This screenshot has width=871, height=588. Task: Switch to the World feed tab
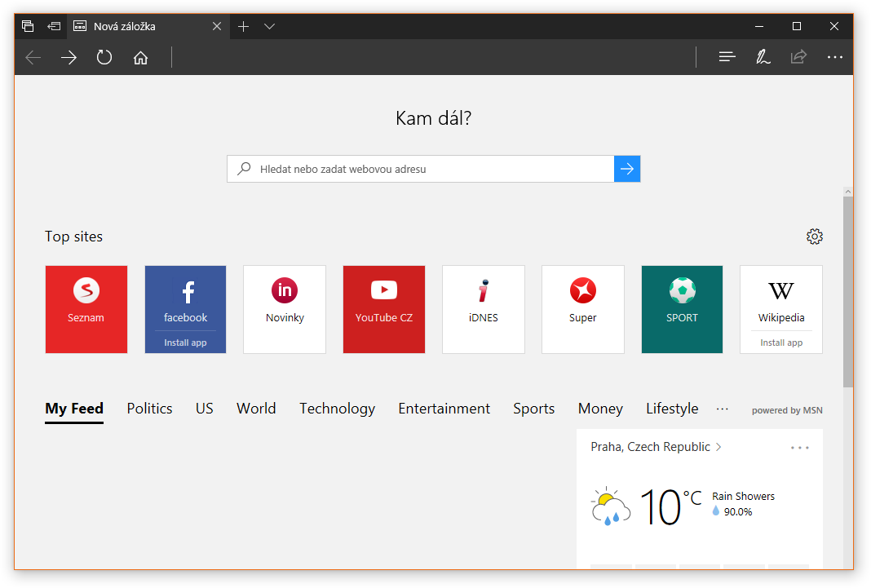[x=256, y=409]
